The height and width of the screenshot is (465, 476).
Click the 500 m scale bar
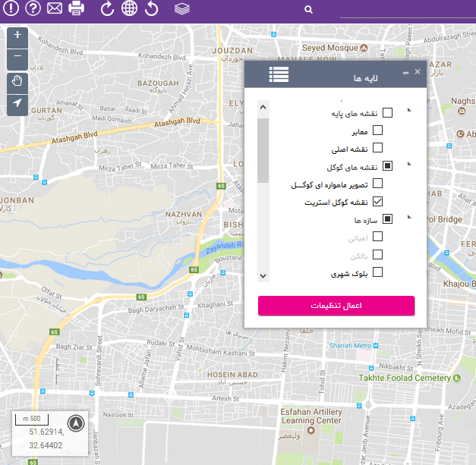coord(32,419)
